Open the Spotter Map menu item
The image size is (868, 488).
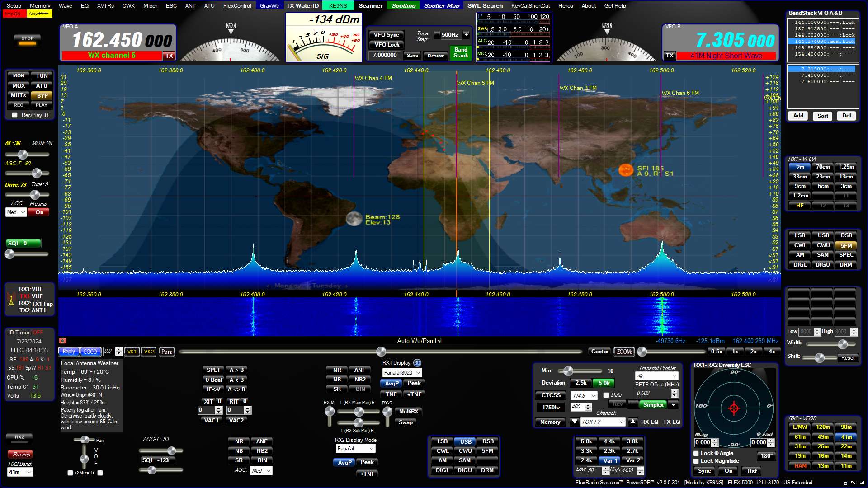[442, 5]
